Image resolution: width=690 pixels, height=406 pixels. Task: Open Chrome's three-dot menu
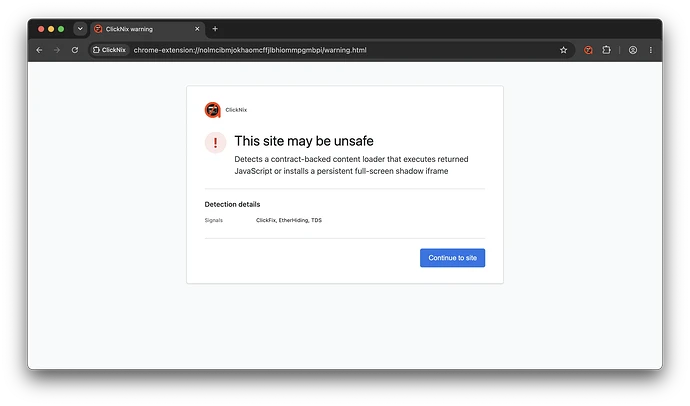[x=650, y=50]
